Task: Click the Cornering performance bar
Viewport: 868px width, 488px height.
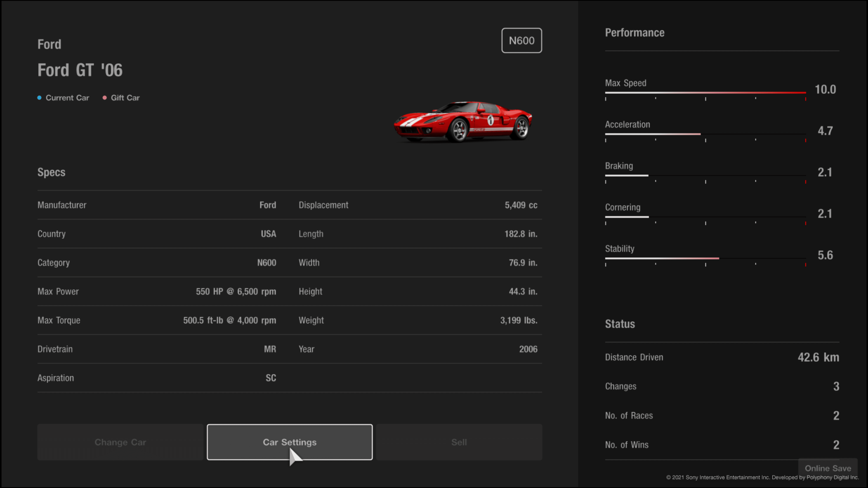Action: coord(705,217)
